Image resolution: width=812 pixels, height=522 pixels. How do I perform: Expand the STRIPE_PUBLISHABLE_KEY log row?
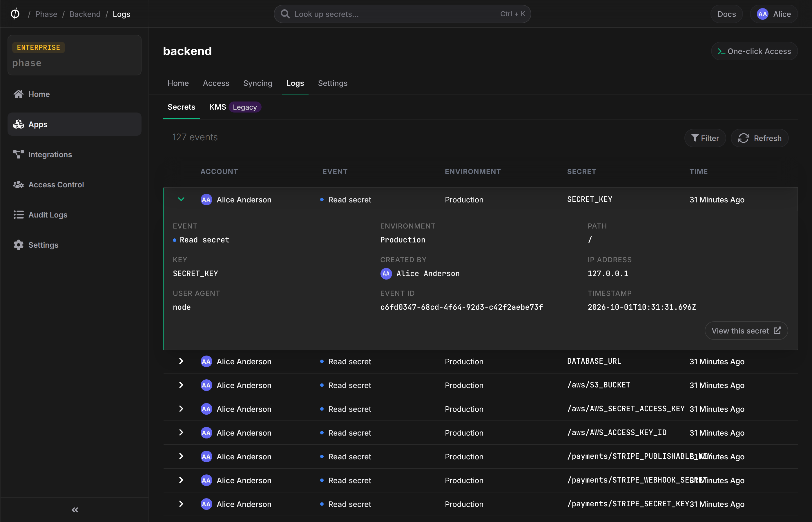[181, 456]
